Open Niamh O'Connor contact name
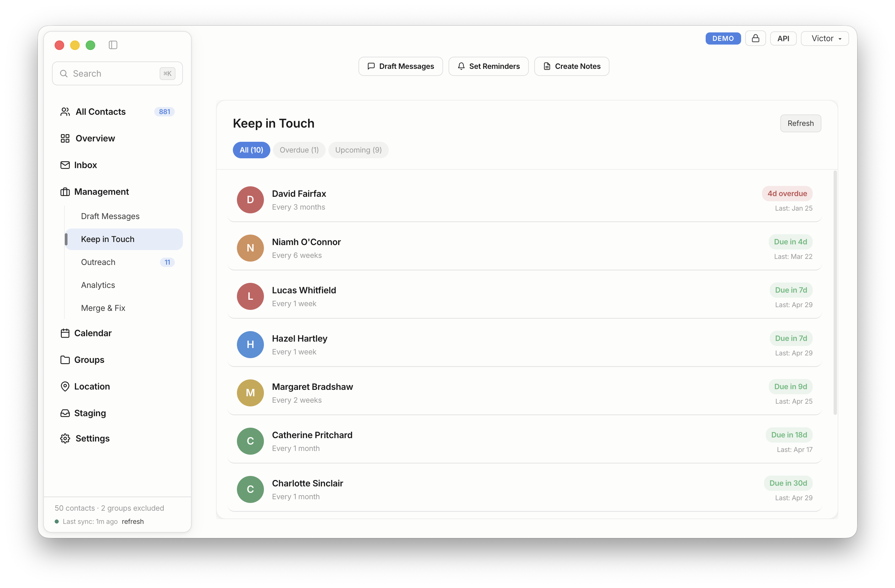The height and width of the screenshot is (588, 895). [306, 242]
